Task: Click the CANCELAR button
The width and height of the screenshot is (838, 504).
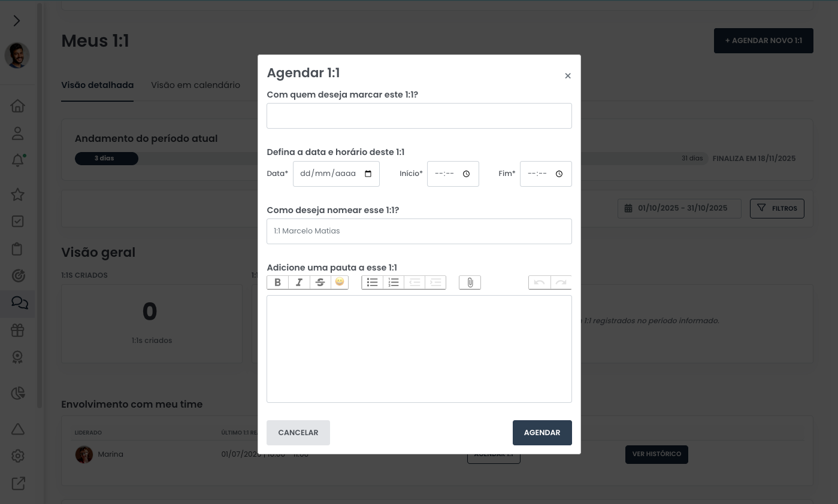Action: (298, 433)
